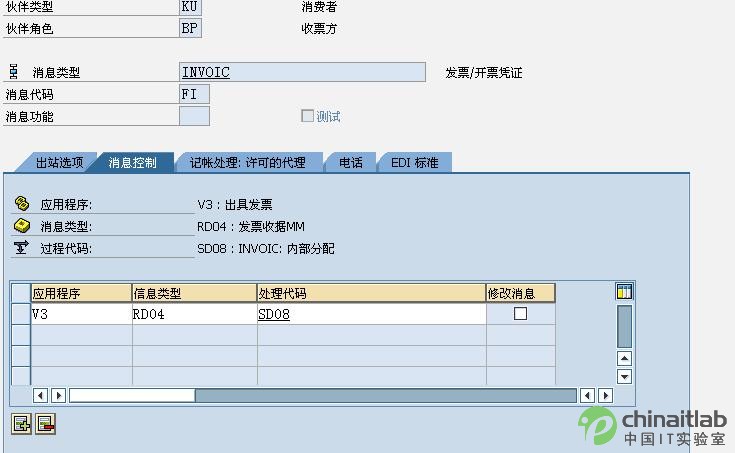Toggle the 测试 test checkbox

(307, 115)
